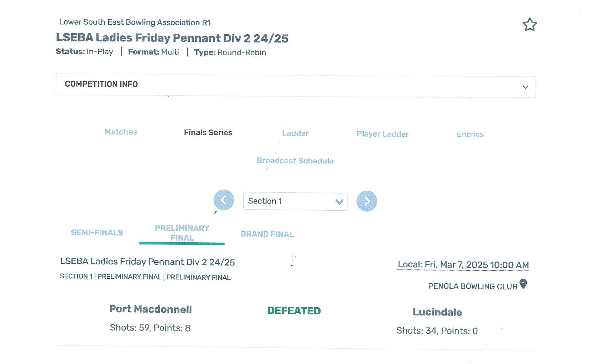
Task: Expand the Competition Info chevron
Action: 525,87
